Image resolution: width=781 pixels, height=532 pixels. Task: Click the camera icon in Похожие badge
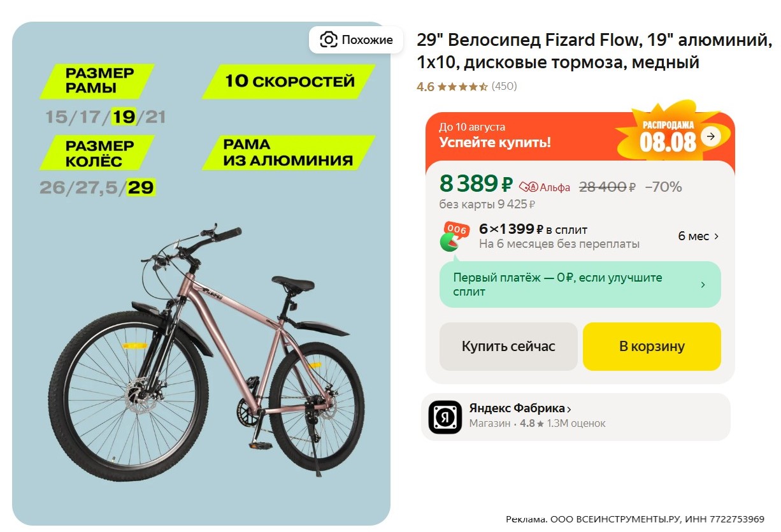[328, 40]
